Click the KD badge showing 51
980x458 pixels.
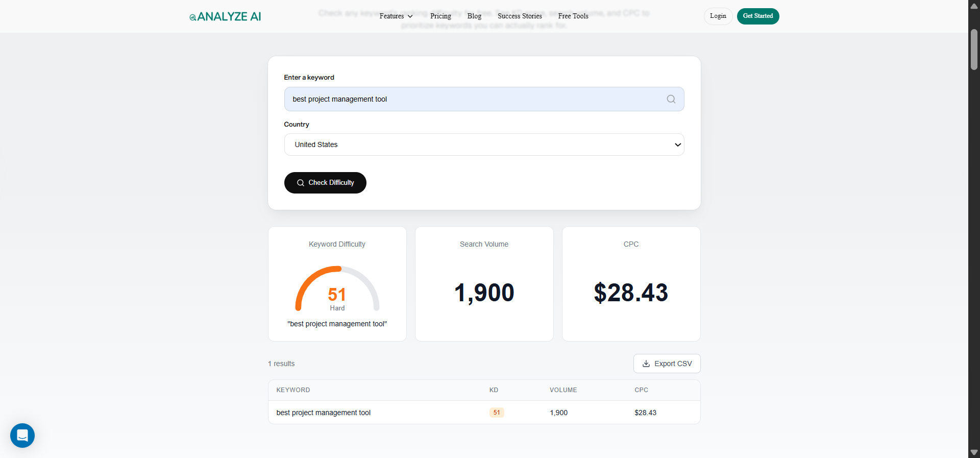[x=497, y=413]
